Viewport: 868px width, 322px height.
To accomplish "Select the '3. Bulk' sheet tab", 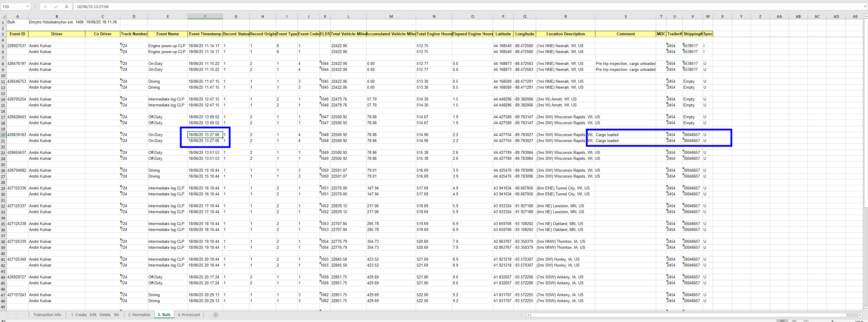I will coord(164,315).
